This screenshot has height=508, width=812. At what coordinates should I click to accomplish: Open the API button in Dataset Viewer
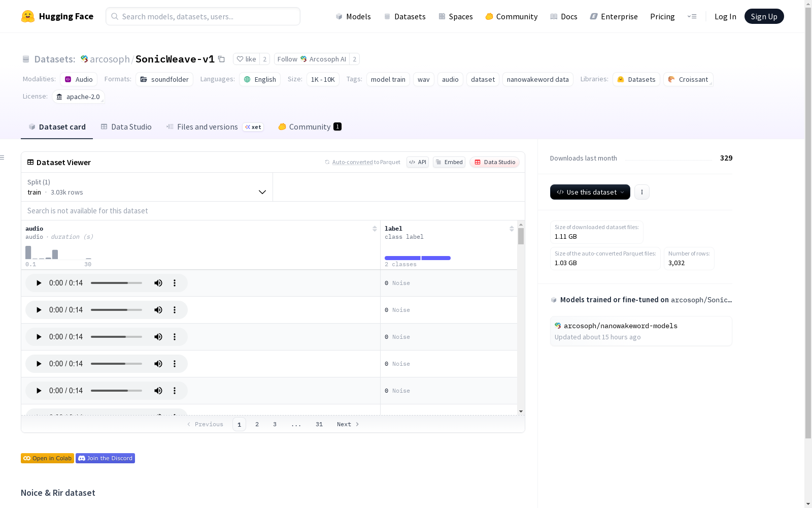click(x=418, y=162)
